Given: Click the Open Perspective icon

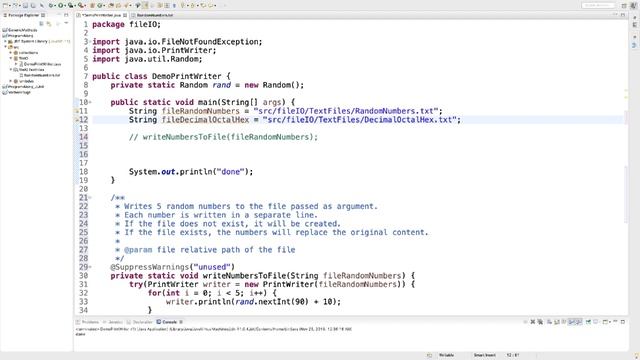Looking at the screenshot, I should (623, 5).
